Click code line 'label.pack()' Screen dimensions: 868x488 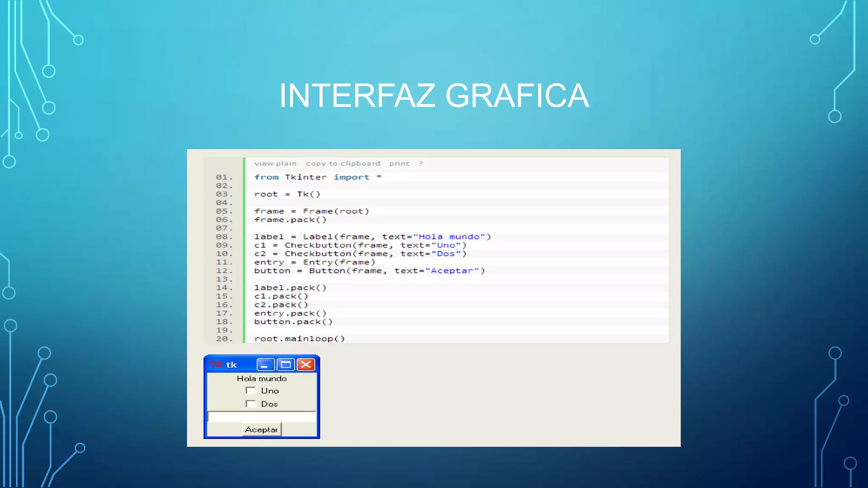(290, 288)
